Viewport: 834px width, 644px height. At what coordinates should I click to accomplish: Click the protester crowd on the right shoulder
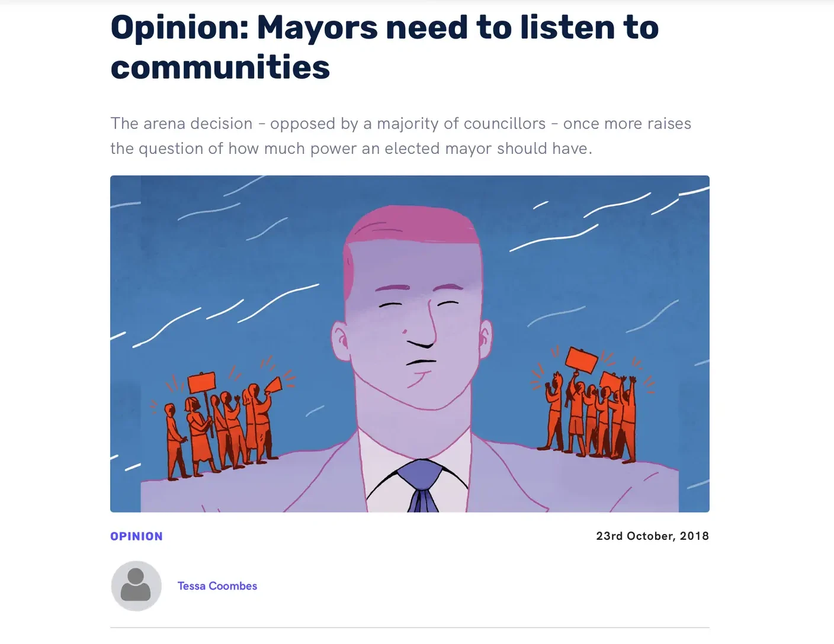pyautogui.click(x=592, y=408)
